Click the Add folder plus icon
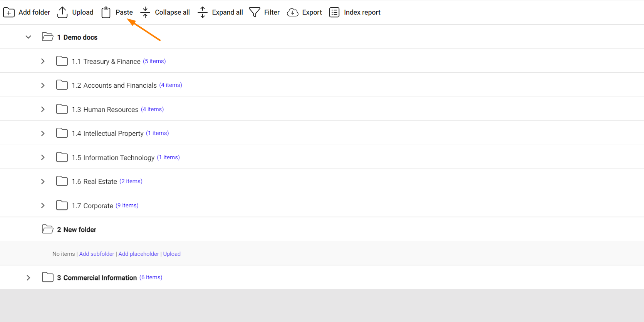 click(9, 12)
